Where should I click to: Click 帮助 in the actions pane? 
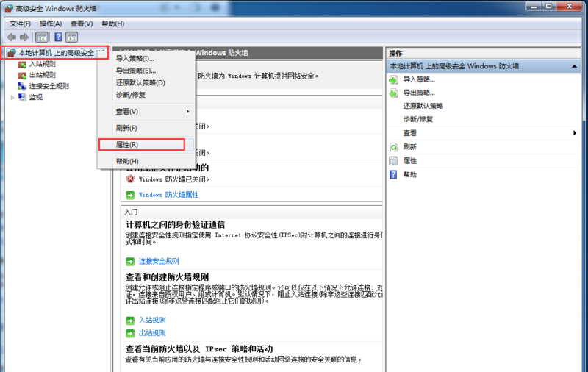pos(410,175)
